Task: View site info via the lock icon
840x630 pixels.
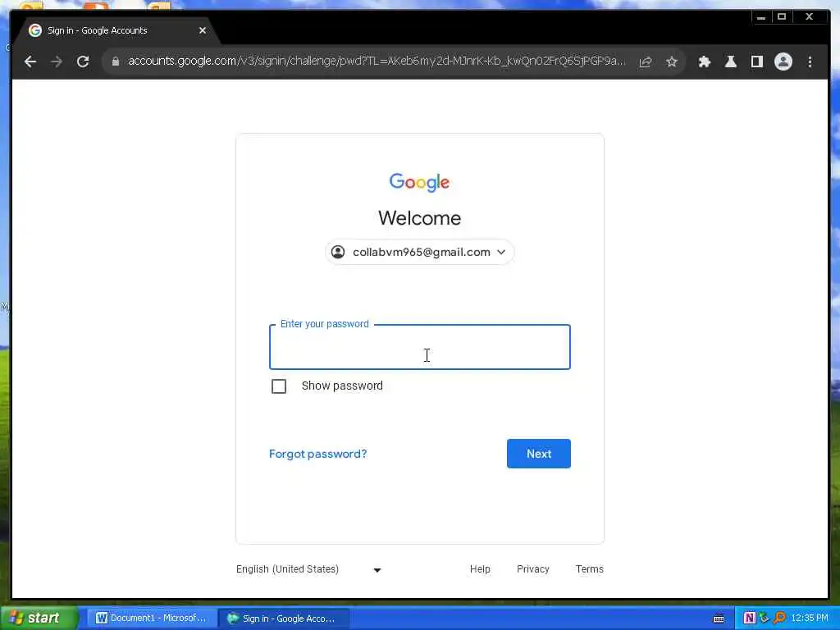Action: 115,62
